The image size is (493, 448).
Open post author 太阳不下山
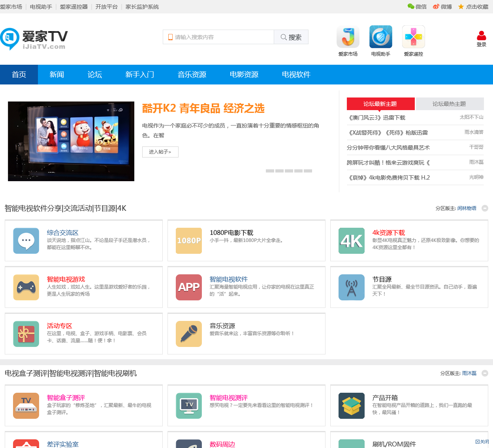pyautogui.click(x=472, y=117)
